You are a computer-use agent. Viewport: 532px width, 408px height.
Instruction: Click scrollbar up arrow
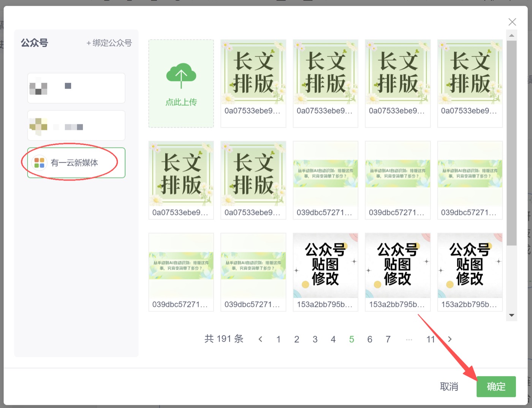(512, 35)
